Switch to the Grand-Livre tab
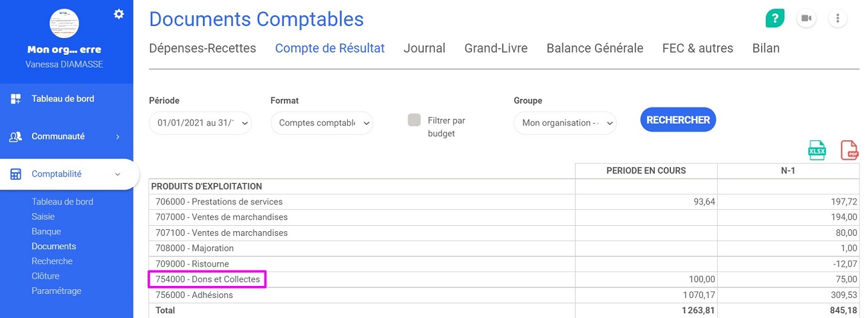Viewport: 868px width, 318px height. pyautogui.click(x=496, y=48)
